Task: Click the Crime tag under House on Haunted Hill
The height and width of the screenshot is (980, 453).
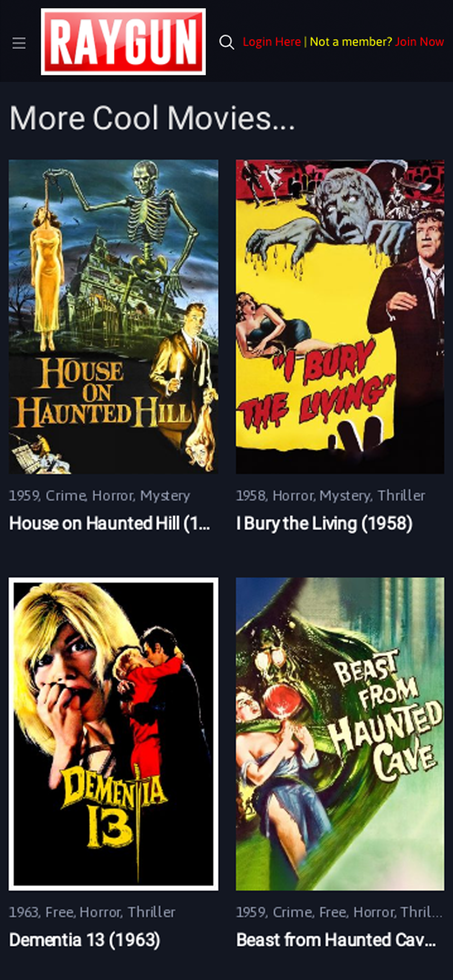Action: (x=66, y=496)
